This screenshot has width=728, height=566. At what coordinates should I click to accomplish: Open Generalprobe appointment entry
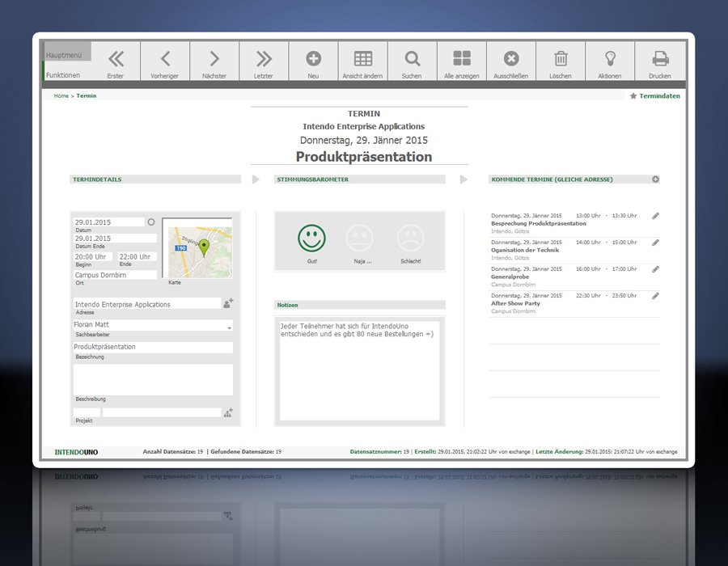pyautogui.click(x=510, y=277)
